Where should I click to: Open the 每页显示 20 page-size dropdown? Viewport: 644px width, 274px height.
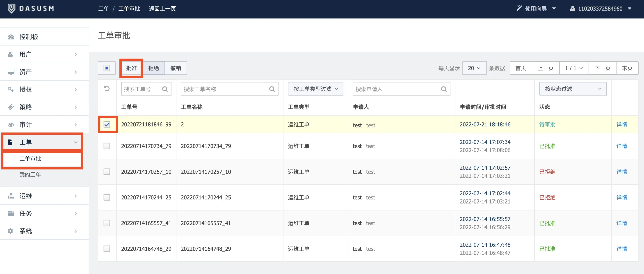(x=474, y=68)
